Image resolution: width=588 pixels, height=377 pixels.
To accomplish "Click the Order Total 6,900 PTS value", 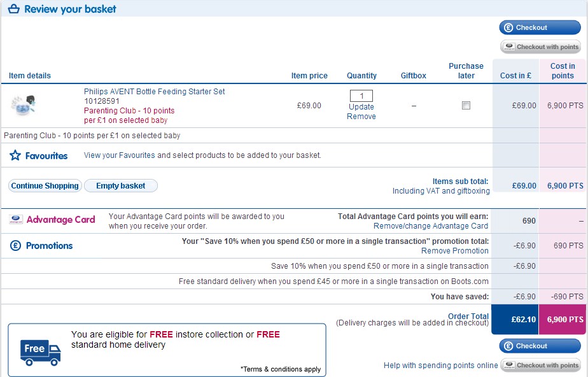I will pos(565,320).
